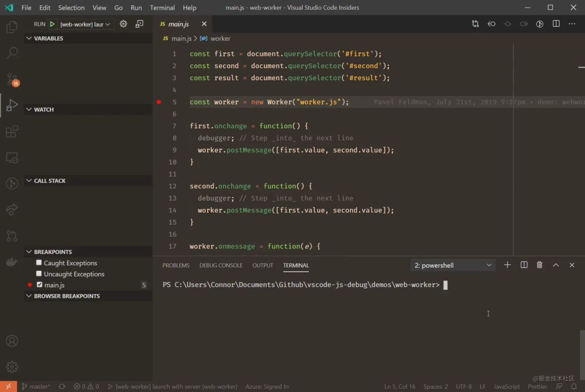This screenshot has height=392, width=585.
Task: Open the Search view icon
Action: tap(11, 53)
